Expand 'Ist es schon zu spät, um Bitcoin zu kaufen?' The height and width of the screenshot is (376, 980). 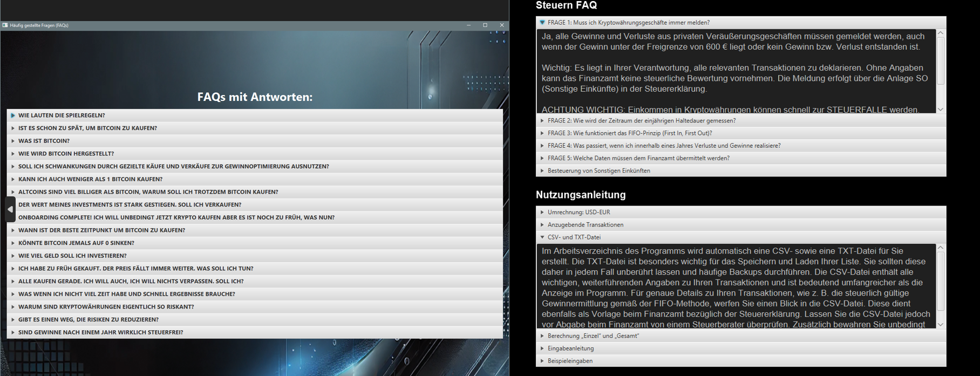click(x=255, y=128)
